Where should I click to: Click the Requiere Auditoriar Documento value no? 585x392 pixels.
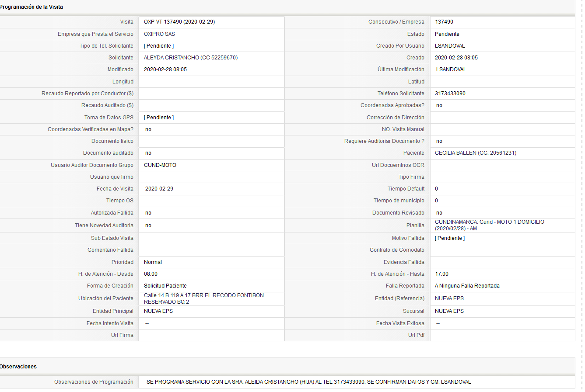coord(439,141)
